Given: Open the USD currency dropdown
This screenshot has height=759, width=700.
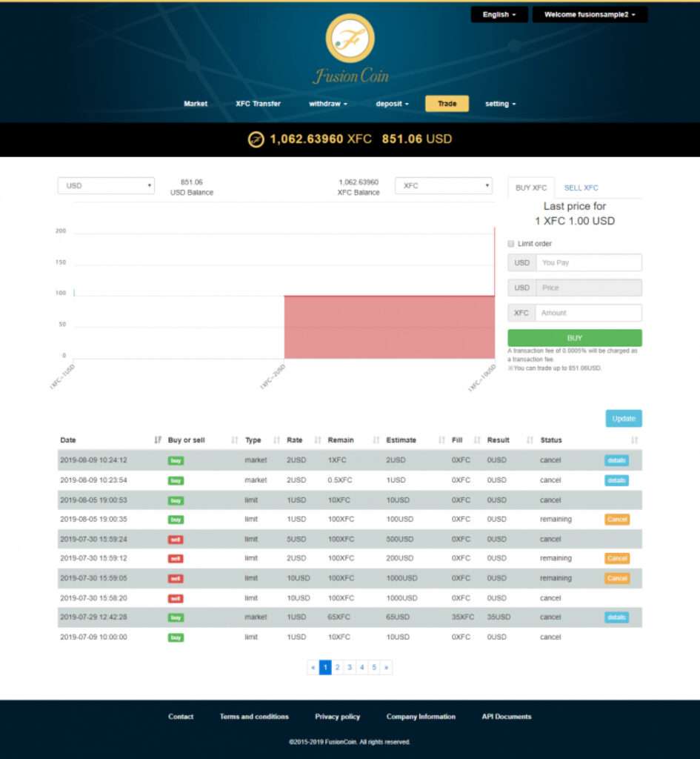Looking at the screenshot, I should (x=106, y=186).
